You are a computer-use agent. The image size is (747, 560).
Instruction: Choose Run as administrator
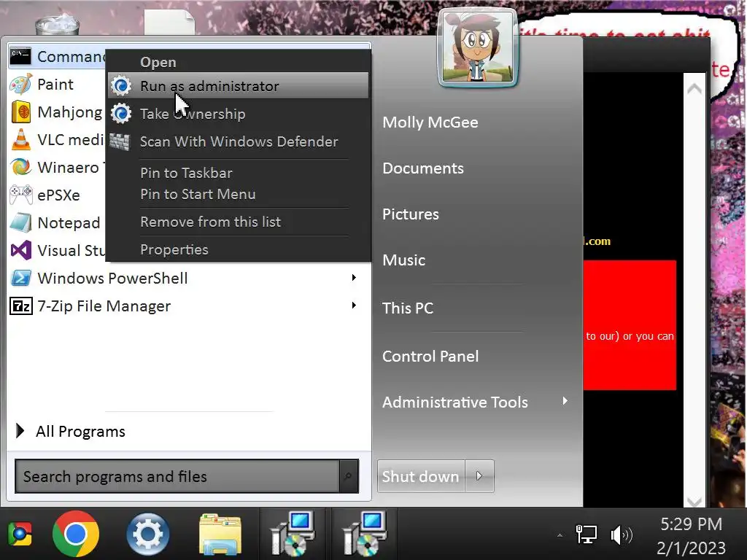point(239,86)
